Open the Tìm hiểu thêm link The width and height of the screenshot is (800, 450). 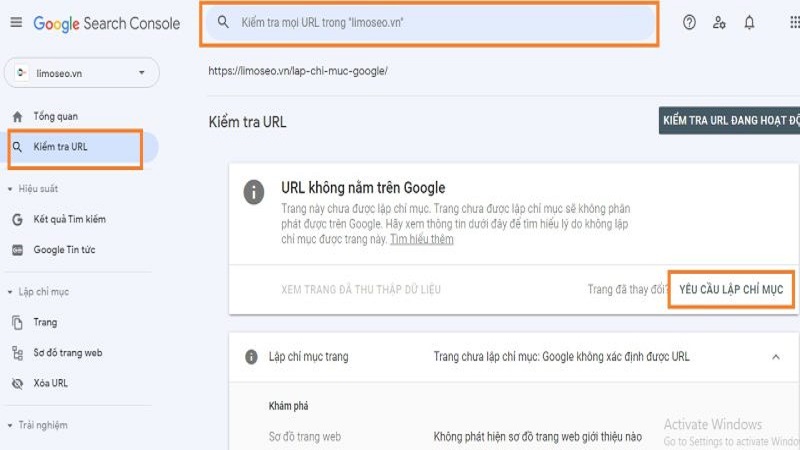click(421, 240)
